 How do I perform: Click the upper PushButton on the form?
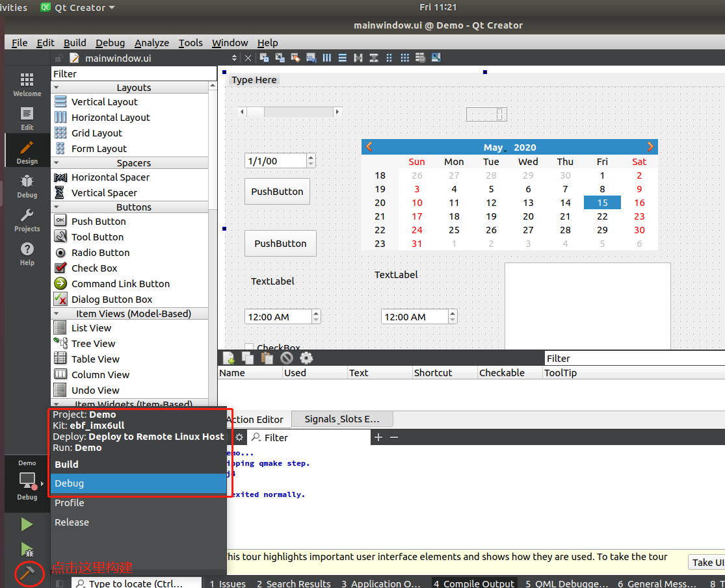point(277,191)
